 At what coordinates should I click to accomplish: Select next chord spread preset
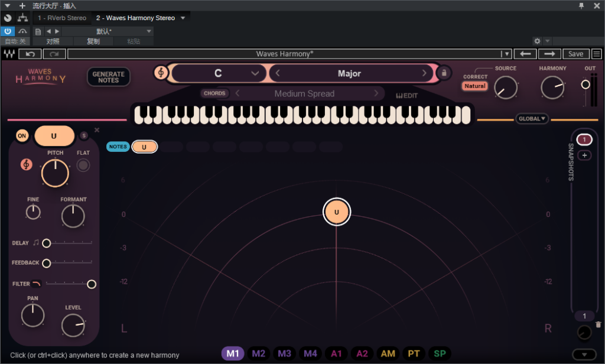click(376, 93)
